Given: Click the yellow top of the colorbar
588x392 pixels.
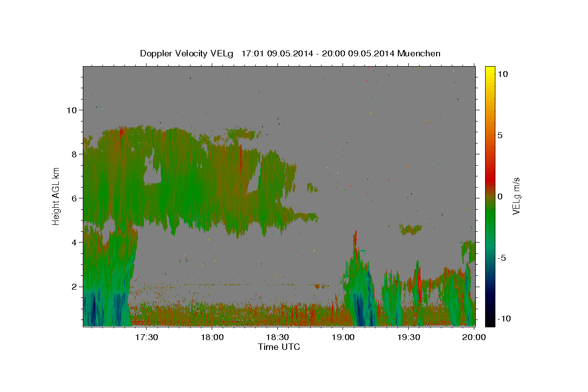Looking at the screenshot, I should [x=490, y=71].
